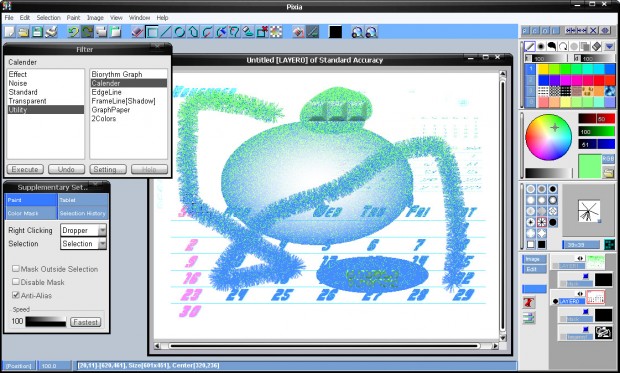Select the Circle shape tool

[179, 32]
